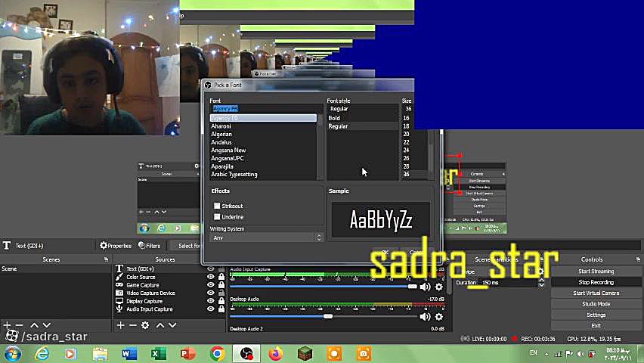Viewport: 644px width, 363px height.
Task: Undock the Scenes panel via popout icon
Action: point(106,259)
